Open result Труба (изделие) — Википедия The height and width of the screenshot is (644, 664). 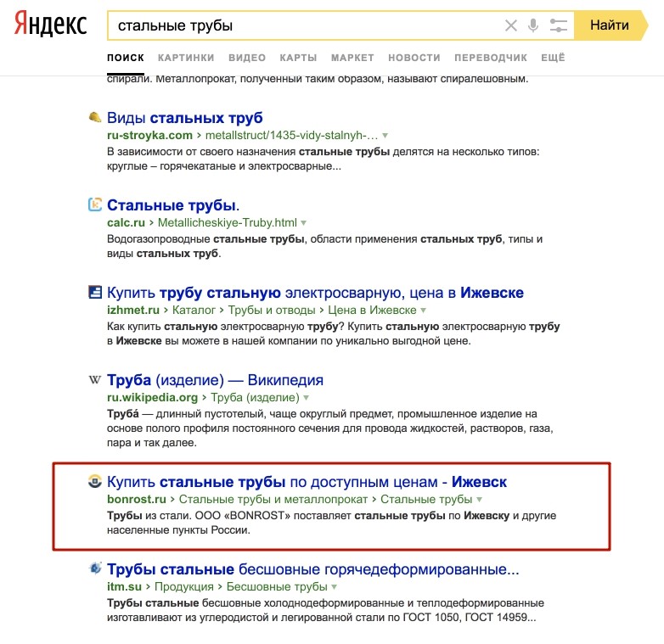215,380
